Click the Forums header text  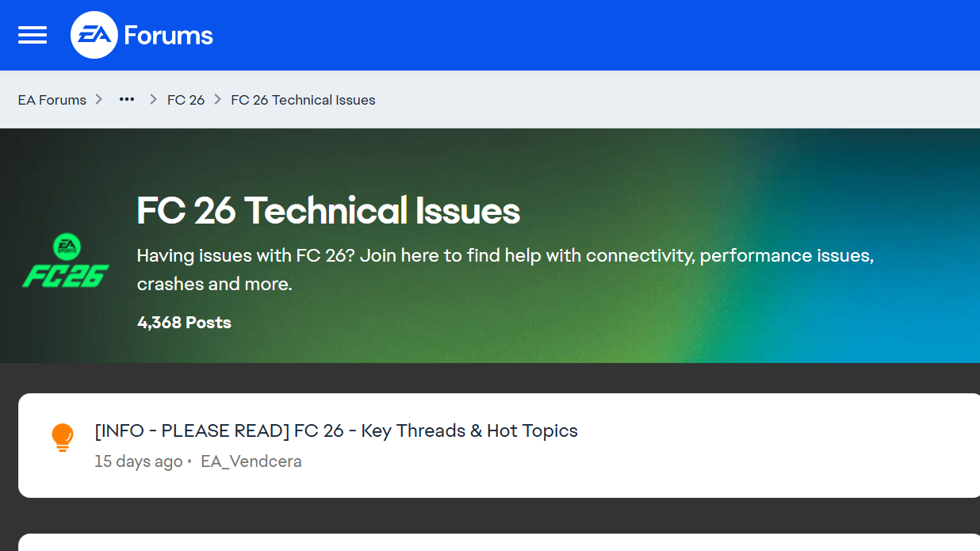pos(168,36)
